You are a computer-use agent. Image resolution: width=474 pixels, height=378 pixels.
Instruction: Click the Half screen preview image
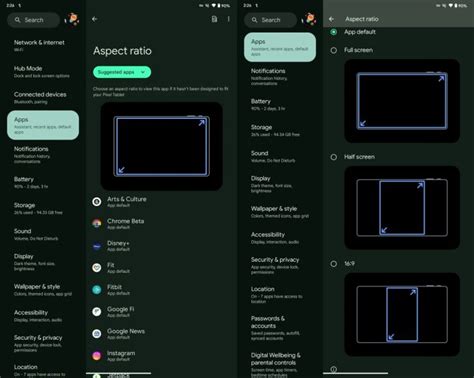coord(402,208)
